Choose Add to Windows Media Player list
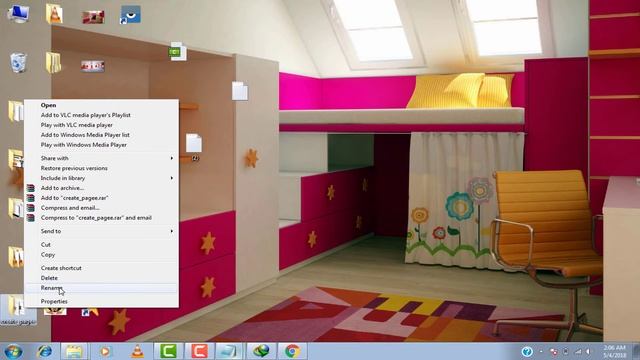The width and height of the screenshot is (640, 360). [101, 135]
